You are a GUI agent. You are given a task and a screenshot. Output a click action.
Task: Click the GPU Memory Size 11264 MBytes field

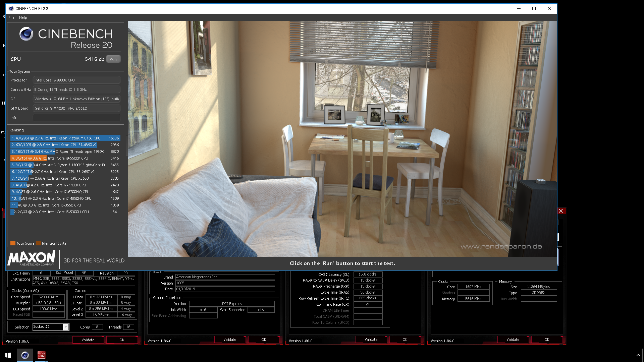click(538, 287)
